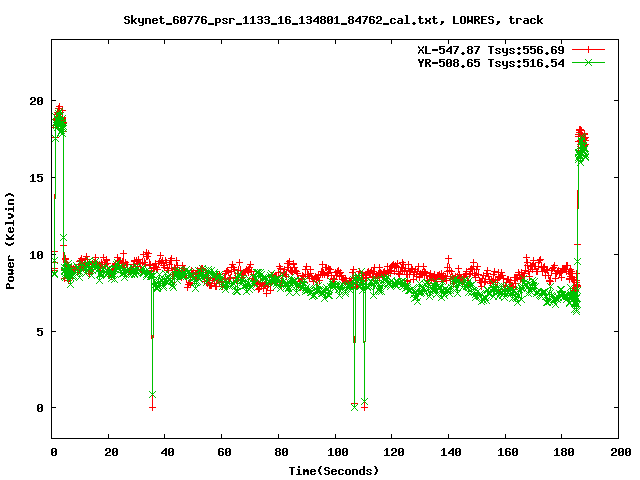Click the red XL legend line sample
This screenshot has height=480, width=640.
pos(588,50)
